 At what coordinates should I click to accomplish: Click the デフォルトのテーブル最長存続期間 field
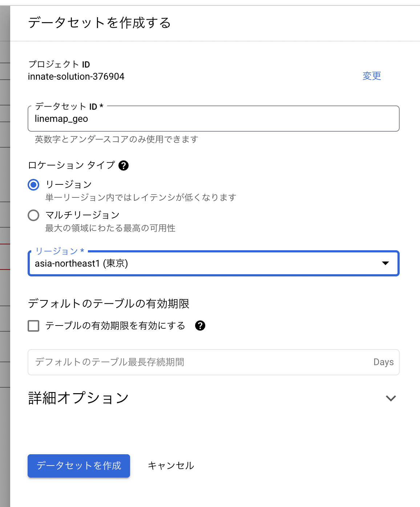point(214,362)
